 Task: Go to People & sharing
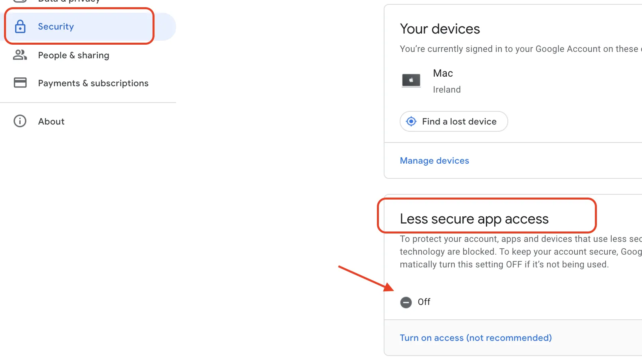[x=73, y=55]
